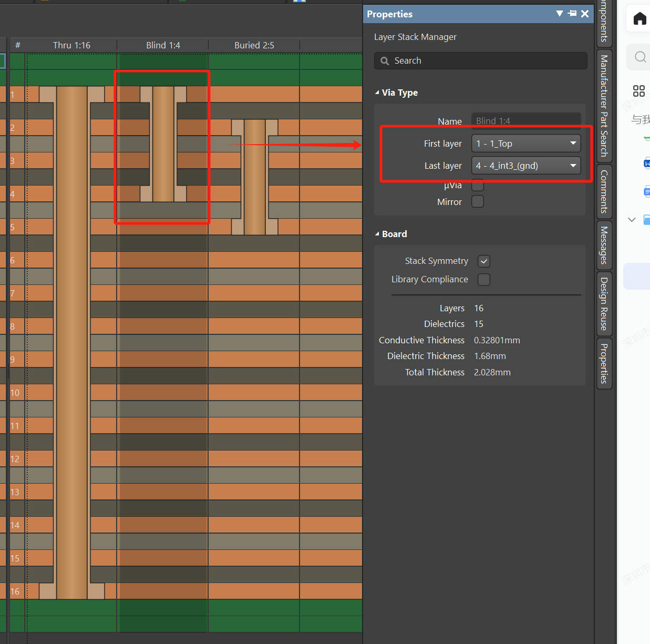Uncheck the Stack Symmetry checkbox
Viewport: 650px width, 644px height.
[x=484, y=261]
